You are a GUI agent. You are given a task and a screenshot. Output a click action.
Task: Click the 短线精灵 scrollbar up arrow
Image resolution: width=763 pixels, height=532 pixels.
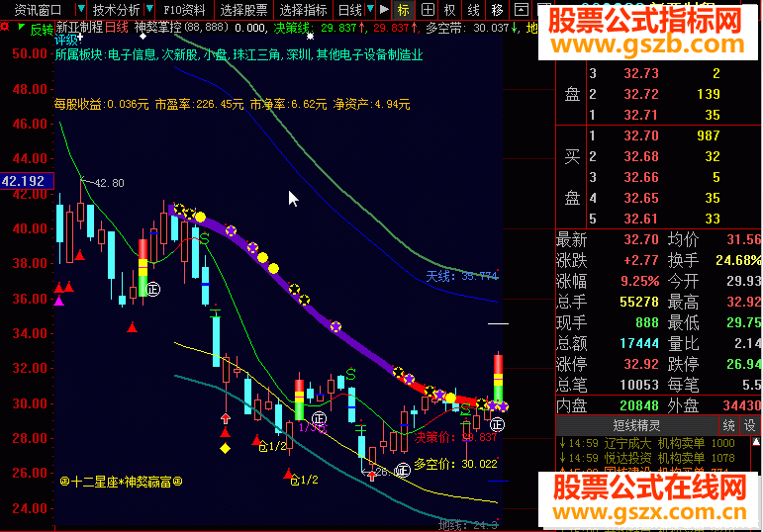(x=756, y=442)
